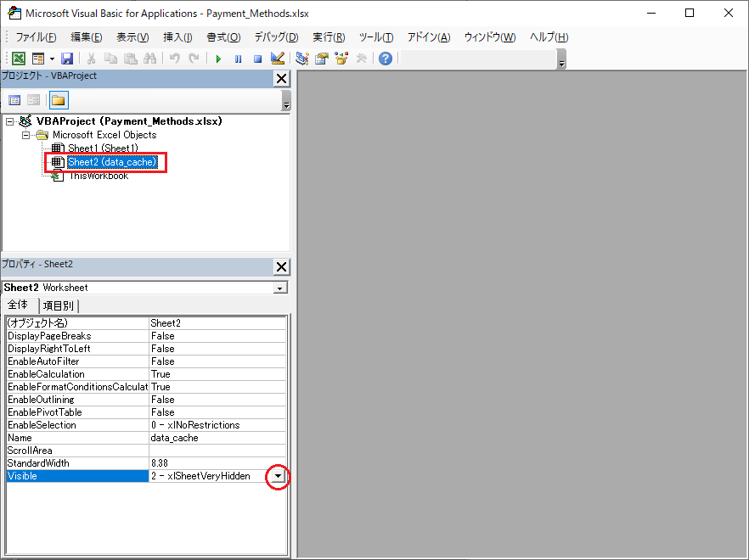Close the Project - VBAProject panel

(282, 79)
